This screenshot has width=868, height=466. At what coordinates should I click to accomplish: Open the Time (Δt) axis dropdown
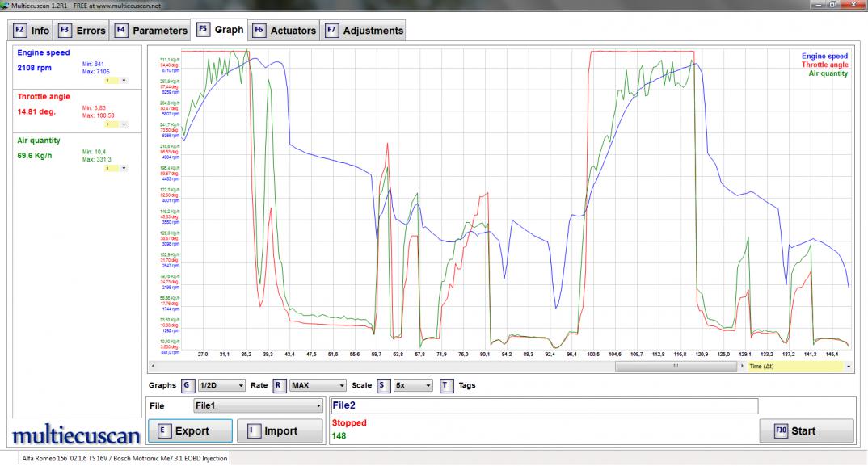849,366
